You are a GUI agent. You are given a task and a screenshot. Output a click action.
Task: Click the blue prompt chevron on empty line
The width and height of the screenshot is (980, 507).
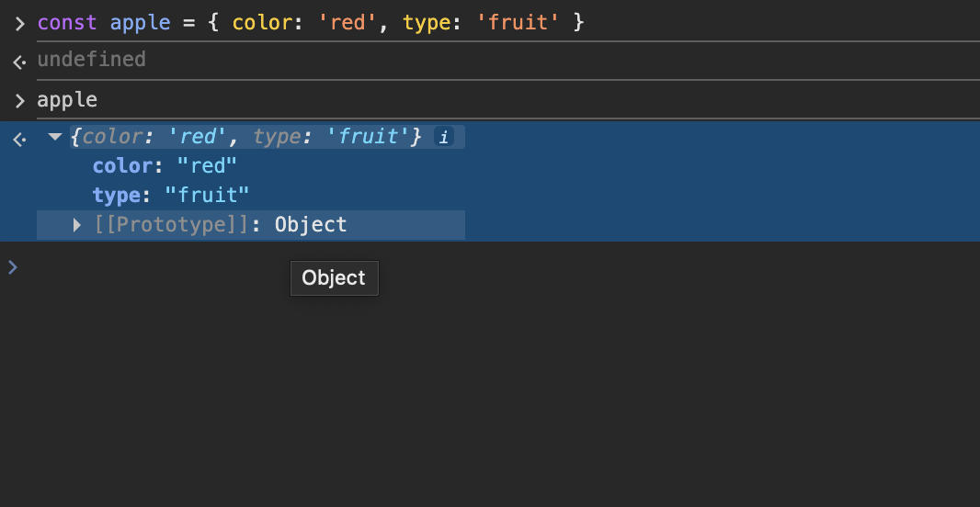tap(13, 267)
